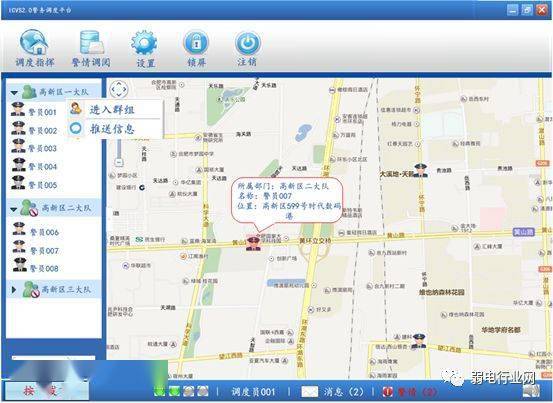Select 警员008 in the list

click(35, 267)
